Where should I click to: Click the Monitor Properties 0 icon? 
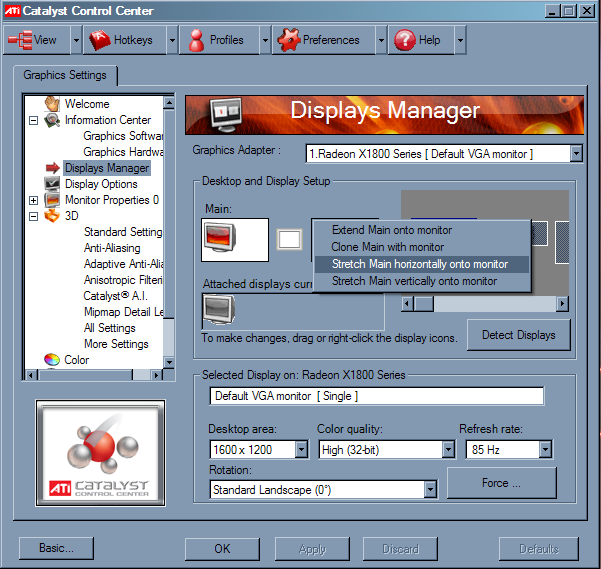52,200
